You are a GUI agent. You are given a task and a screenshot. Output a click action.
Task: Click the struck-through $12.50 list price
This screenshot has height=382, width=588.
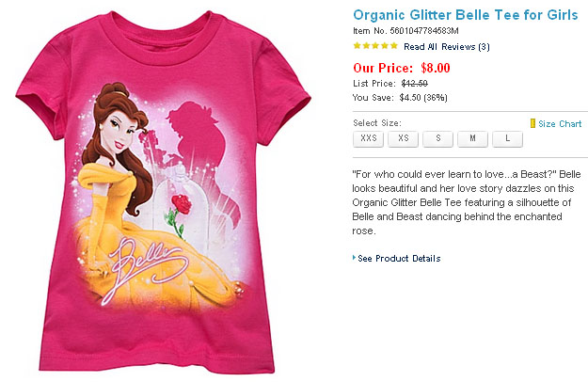pyautogui.click(x=415, y=83)
